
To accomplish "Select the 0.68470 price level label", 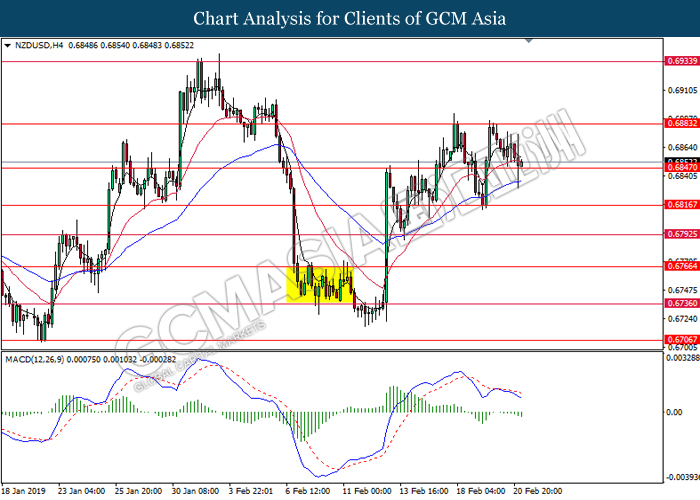I will [x=681, y=167].
